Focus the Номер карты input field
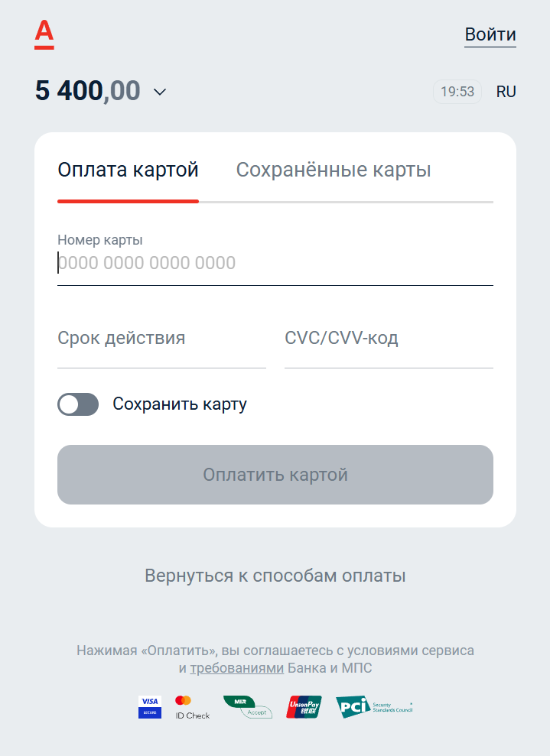Viewport: 550px width, 756px height. pyautogui.click(x=275, y=263)
